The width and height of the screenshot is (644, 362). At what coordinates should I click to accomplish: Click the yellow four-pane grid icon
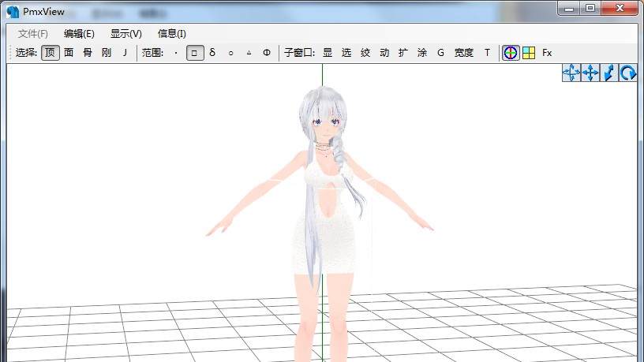(x=529, y=53)
